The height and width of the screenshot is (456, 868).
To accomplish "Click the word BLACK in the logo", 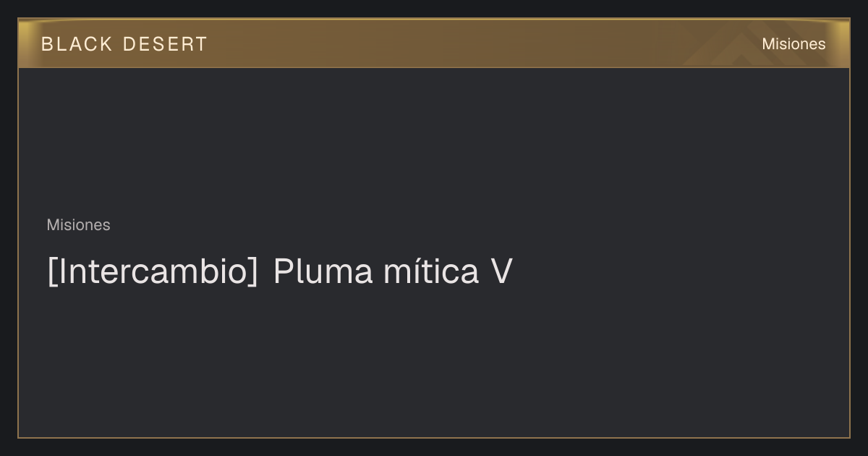I will (77, 44).
